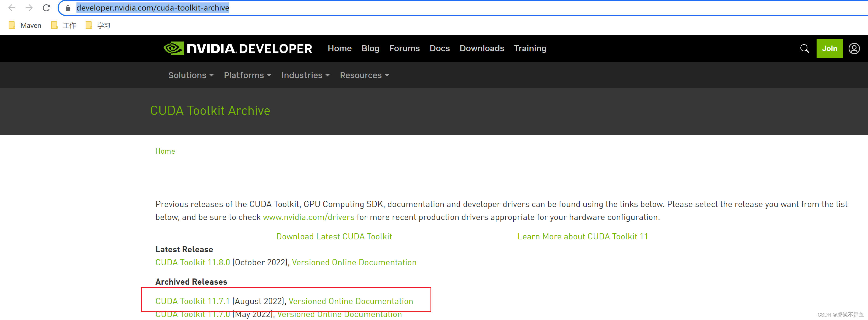This screenshot has width=868, height=320.
Task: Open the 学习 bookmark folder
Action: click(98, 26)
